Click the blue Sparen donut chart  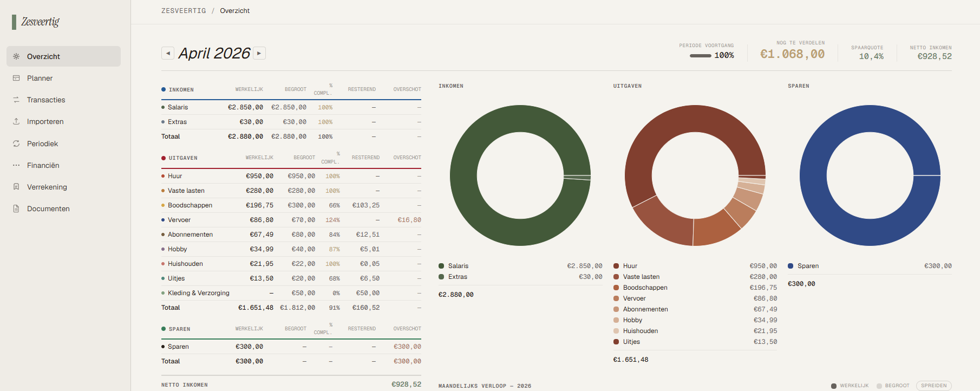870,175
